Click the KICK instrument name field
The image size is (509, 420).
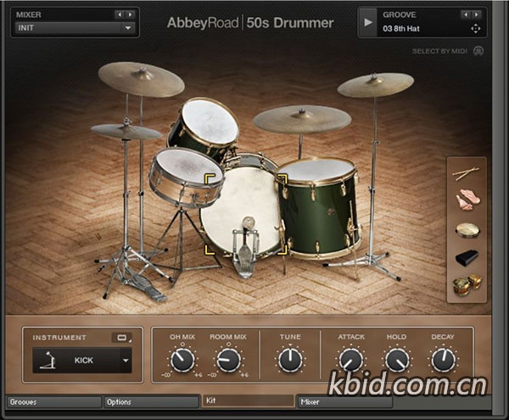[84, 361]
